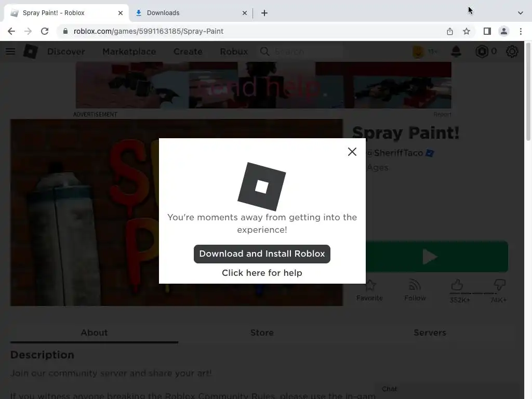The height and width of the screenshot is (399, 532).
Task: Switch to the Downloads tab
Action: (190, 13)
